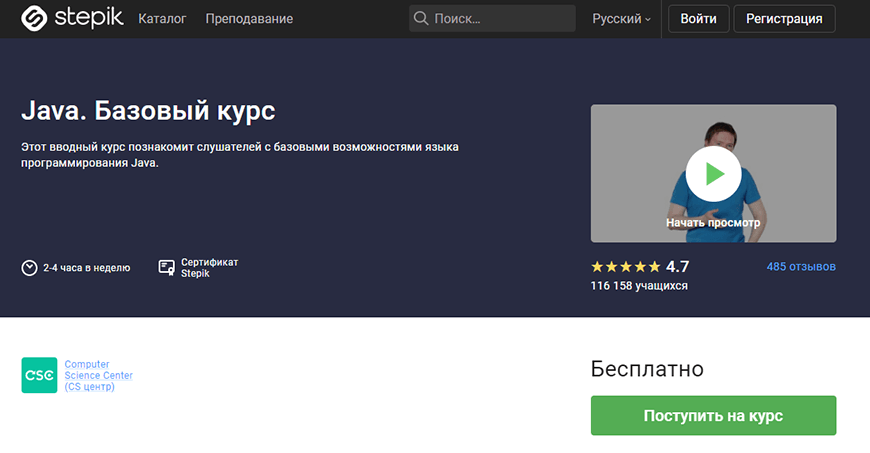Click the green CSC logo
The height and width of the screenshot is (453, 870).
coord(39,375)
